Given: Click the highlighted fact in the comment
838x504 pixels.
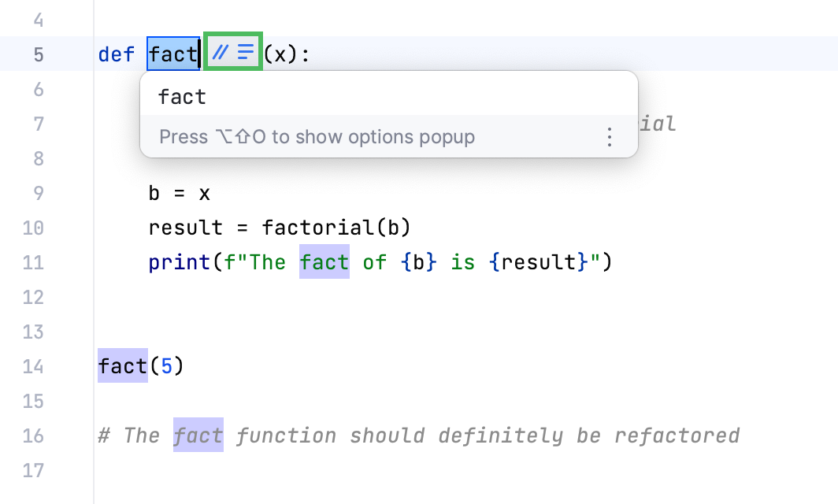Looking at the screenshot, I should click(x=198, y=436).
